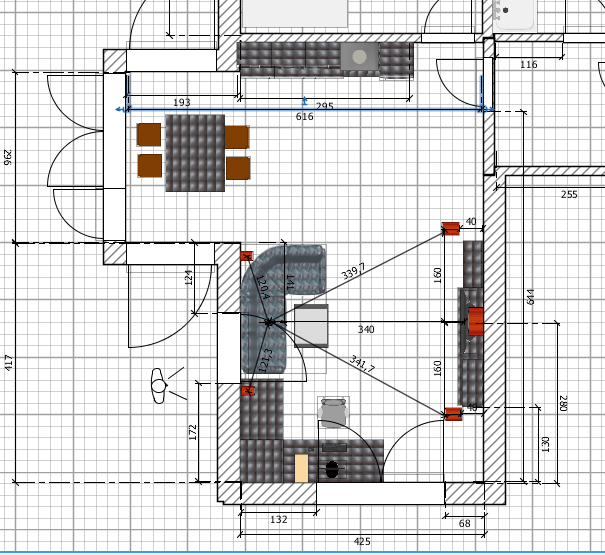Click the washbasin in the top-right room
The width and height of the screenshot is (605, 555).
[523, 10]
